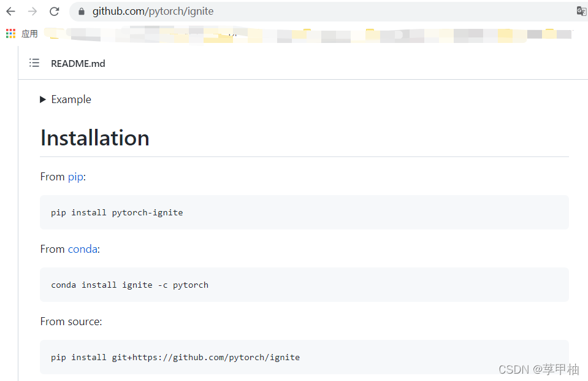Viewport: 588px width, 381px height.
Task: Click the 'From source:' text
Action: [71, 321]
